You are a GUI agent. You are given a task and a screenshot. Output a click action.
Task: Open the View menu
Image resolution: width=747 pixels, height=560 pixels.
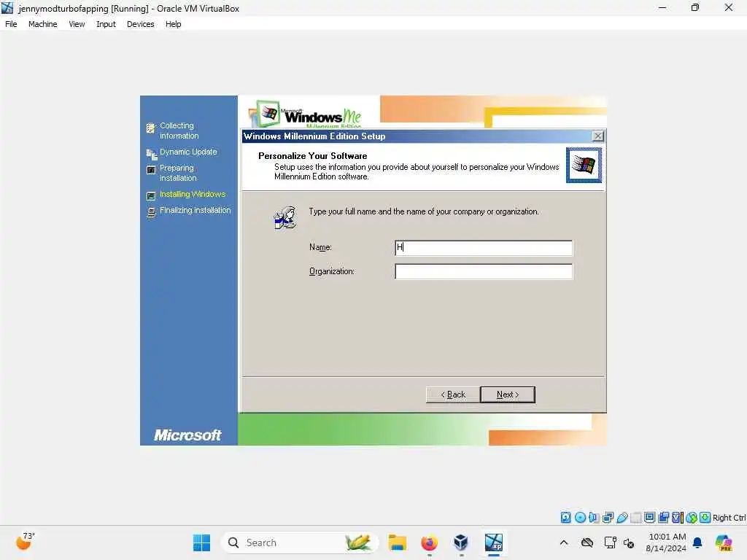tap(77, 24)
